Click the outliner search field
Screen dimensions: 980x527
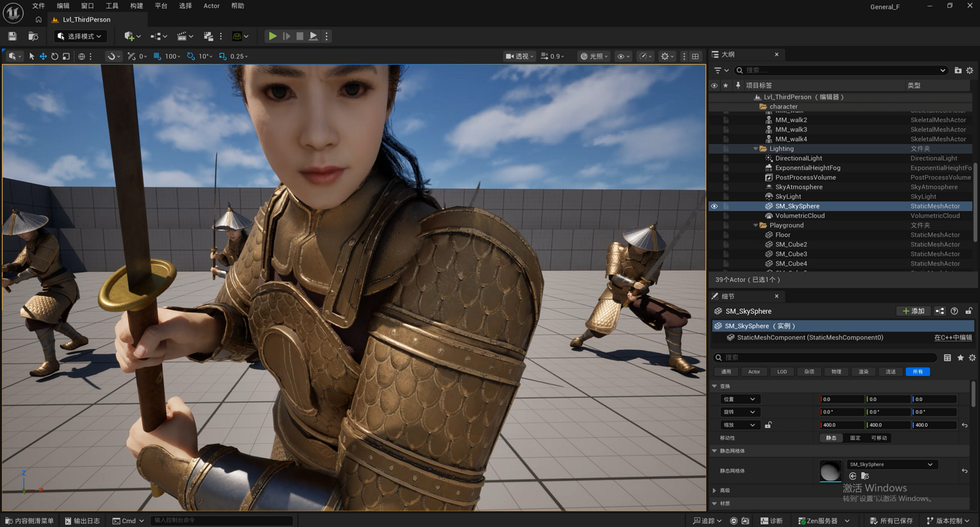pos(841,70)
